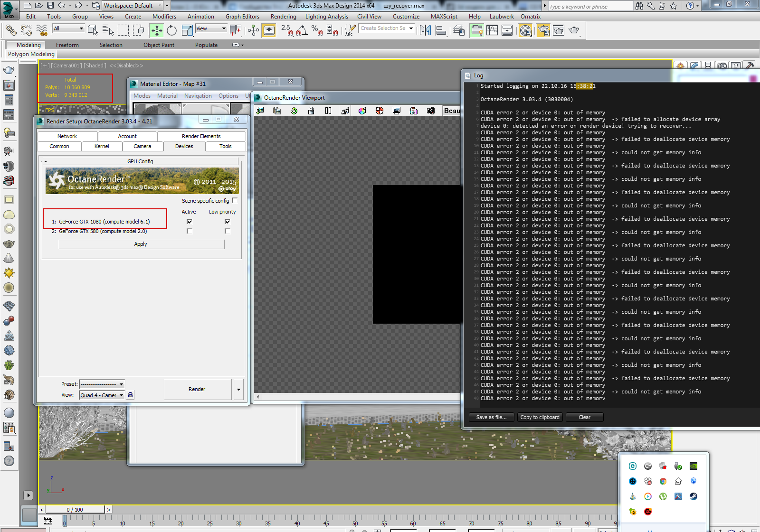Screen dimensions: 760x532
Task: Click the Steam icon in system tray
Action: pyautogui.click(x=693, y=496)
